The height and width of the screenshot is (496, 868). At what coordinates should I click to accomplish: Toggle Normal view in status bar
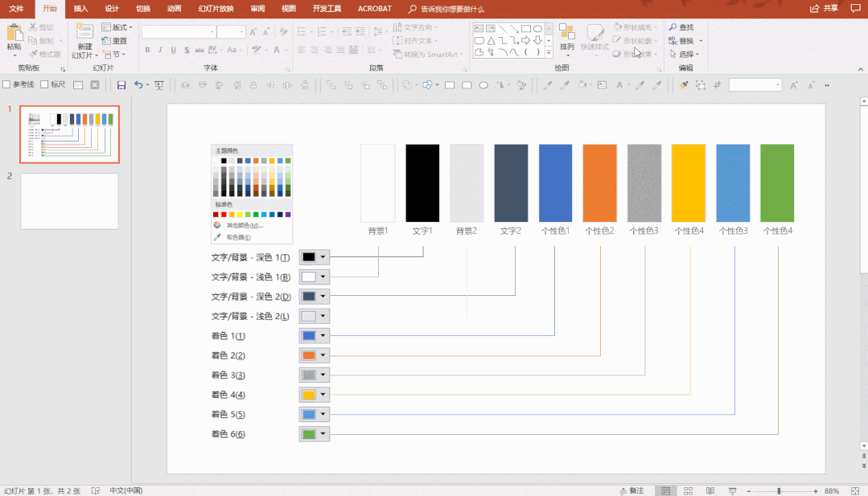tap(666, 491)
